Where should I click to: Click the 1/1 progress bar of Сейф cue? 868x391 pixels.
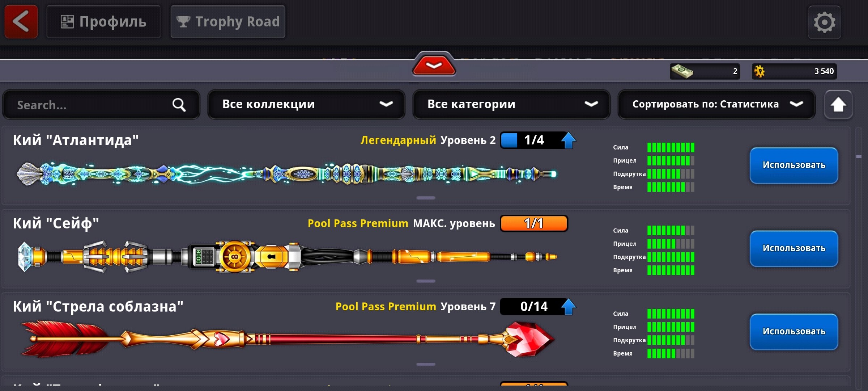click(x=534, y=223)
